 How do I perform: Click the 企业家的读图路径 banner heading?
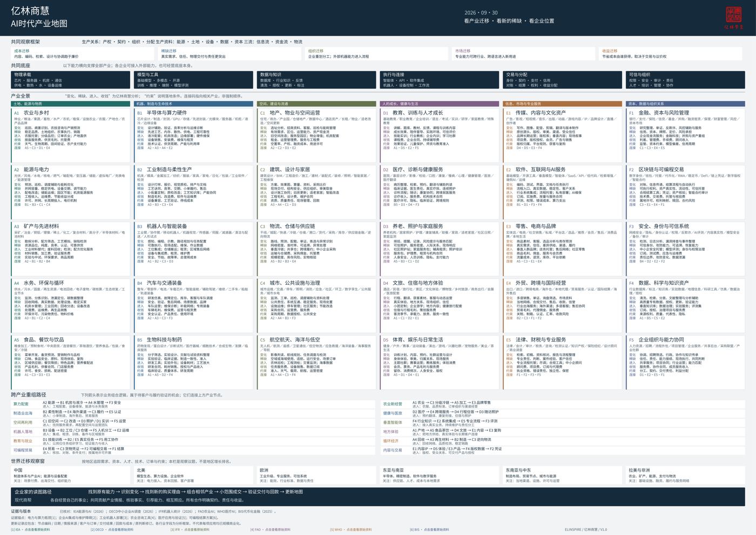[x=33, y=492]
